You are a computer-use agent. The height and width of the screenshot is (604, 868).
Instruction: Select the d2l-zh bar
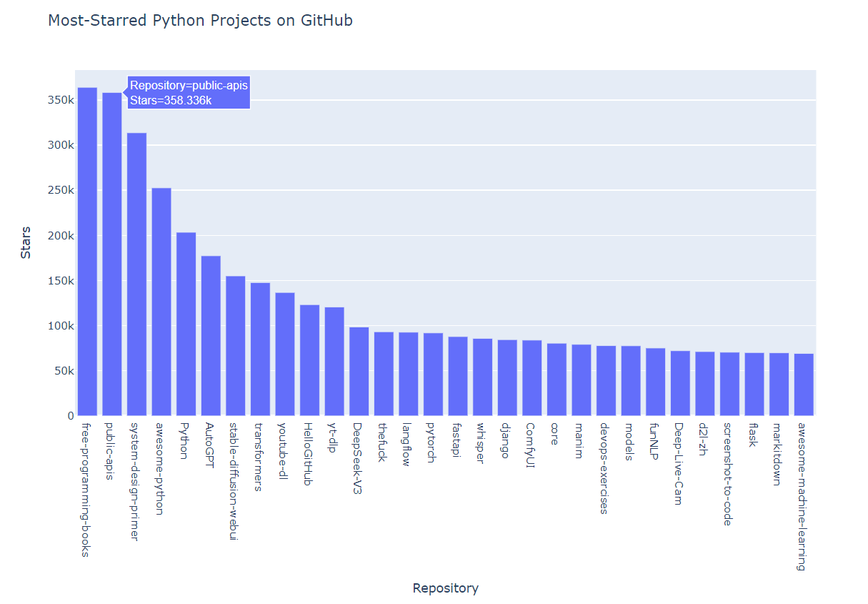(705, 384)
